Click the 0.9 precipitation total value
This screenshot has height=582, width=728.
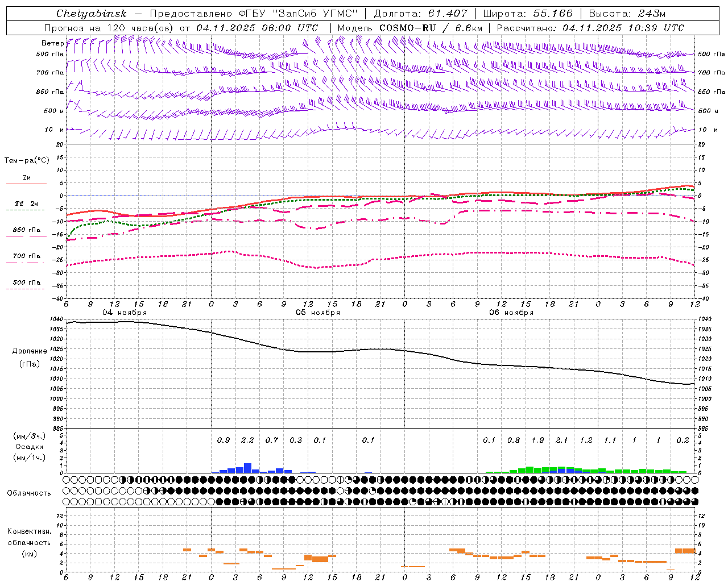pyautogui.click(x=224, y=440)
